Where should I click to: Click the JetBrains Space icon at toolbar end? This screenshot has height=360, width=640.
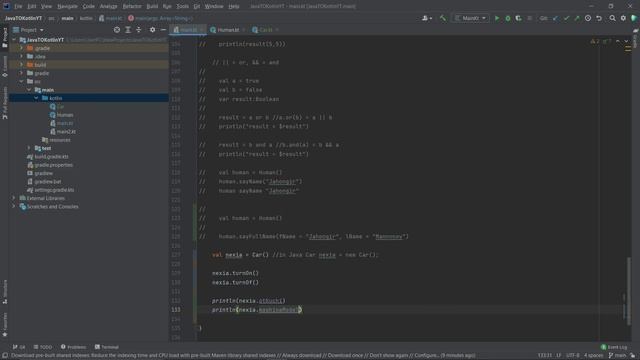tap(634, 18)
